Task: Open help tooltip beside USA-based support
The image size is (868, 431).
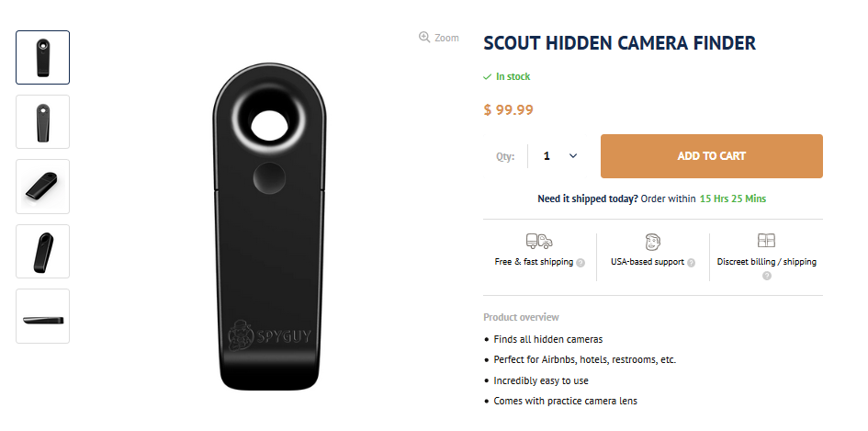Action: [x=691, y=263]
